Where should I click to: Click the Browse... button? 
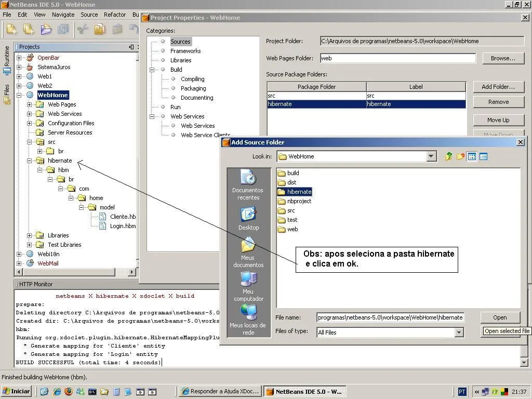click(x=503, y=58)
